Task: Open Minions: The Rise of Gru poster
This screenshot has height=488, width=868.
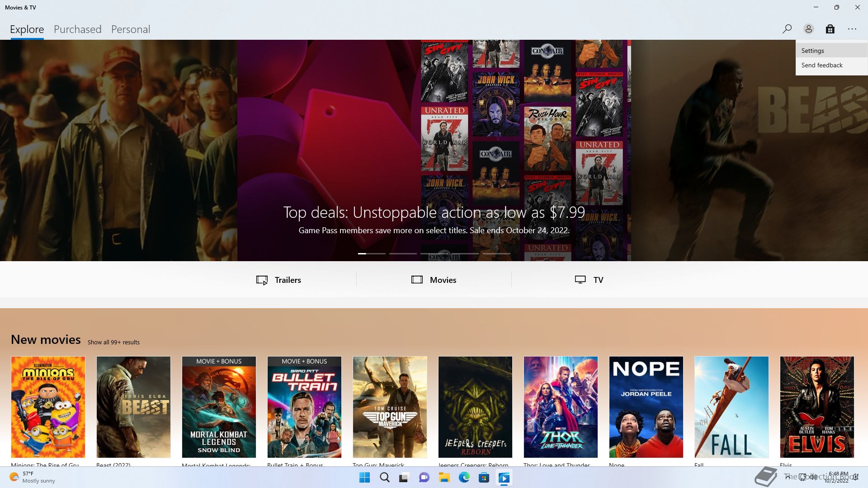Action: click(x=48, y=407)
